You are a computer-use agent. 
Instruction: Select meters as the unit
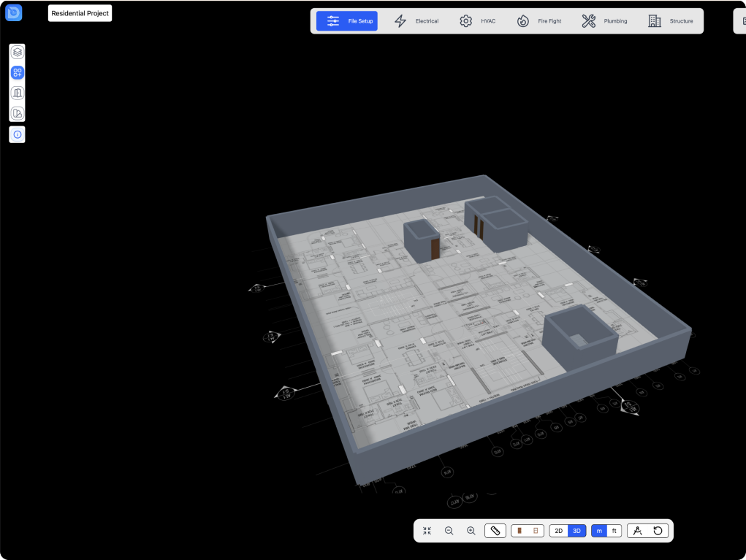click(x=600, y=531)
